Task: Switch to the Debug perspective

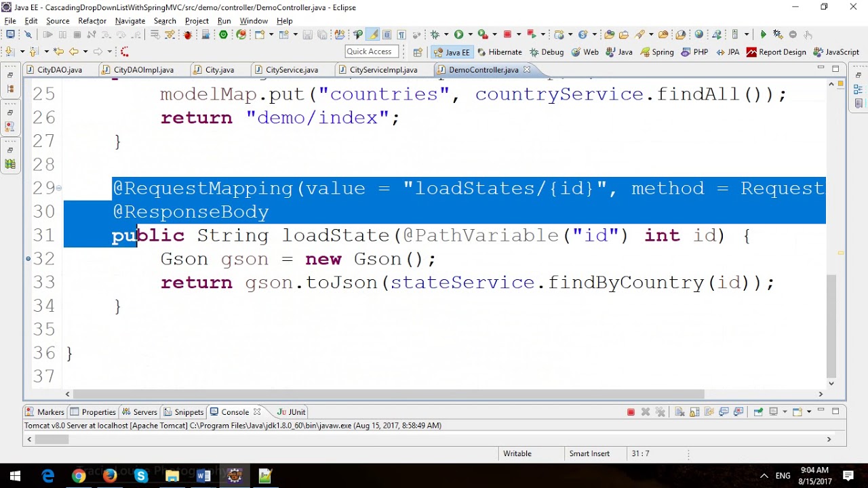Action: click(x=547, y=52)
